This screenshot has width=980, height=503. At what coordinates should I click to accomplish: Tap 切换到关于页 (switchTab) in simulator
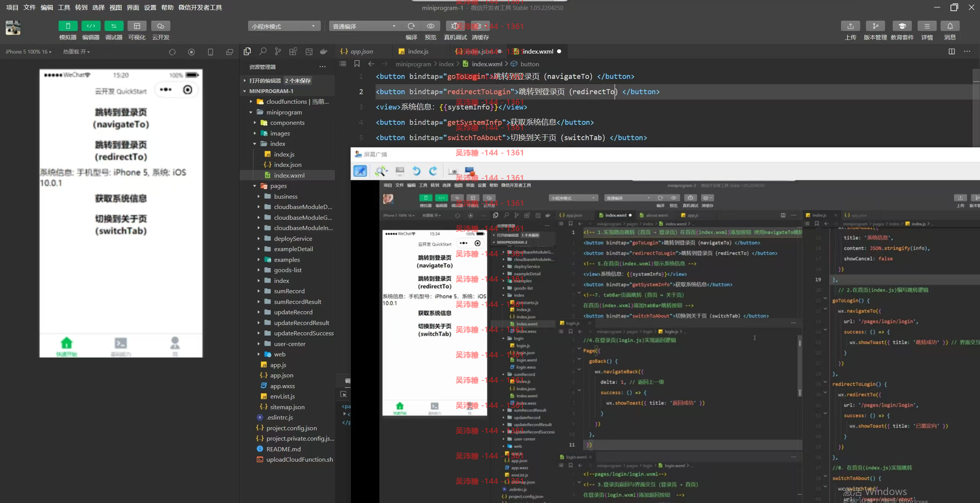[121, 224]
